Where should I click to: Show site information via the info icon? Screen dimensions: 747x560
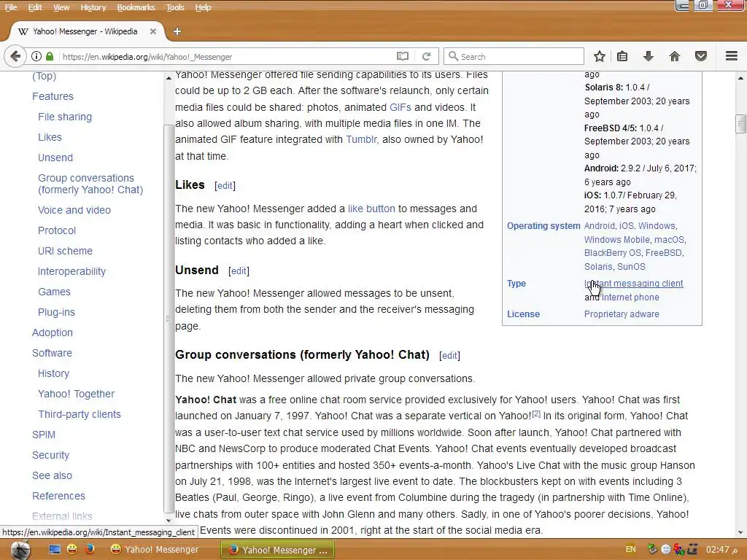pyautogui.click(x=36, y=56)
